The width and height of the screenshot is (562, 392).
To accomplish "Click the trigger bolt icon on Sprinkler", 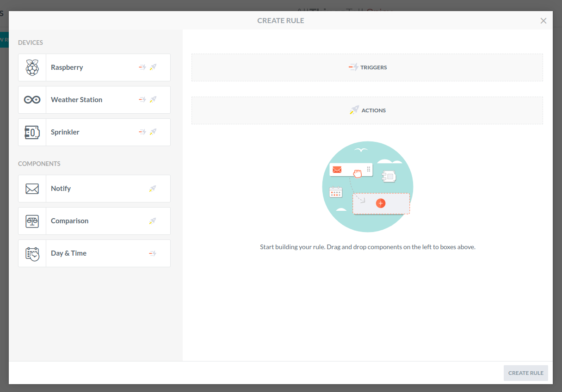I will point(142,132).
